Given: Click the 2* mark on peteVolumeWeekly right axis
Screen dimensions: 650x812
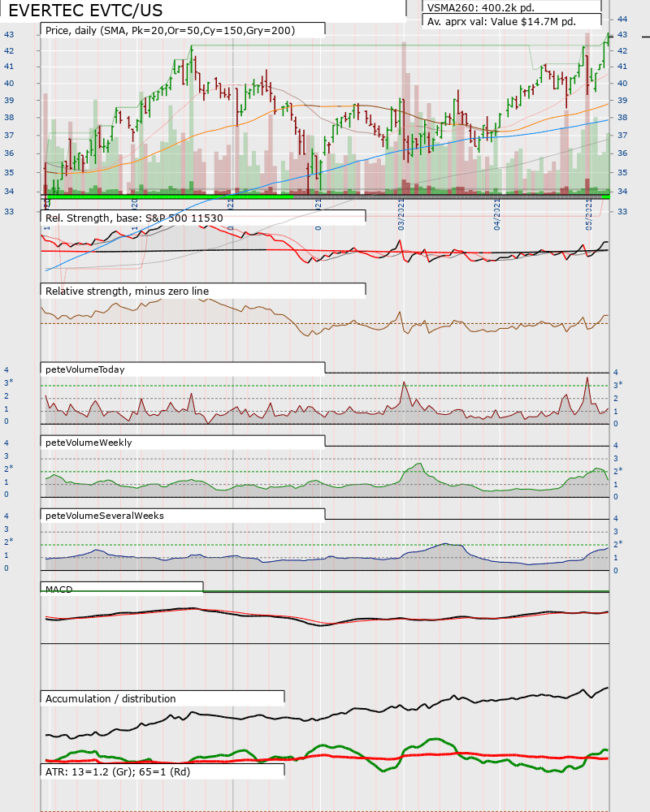Looking at the screenshot, I should 617,471.
